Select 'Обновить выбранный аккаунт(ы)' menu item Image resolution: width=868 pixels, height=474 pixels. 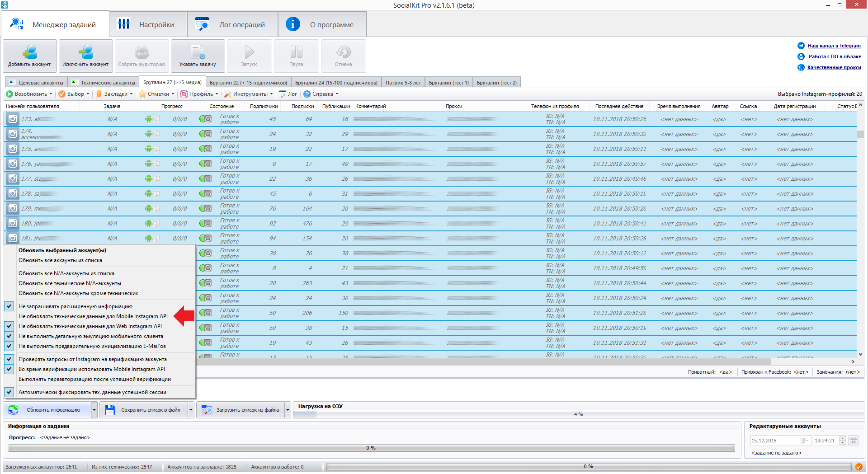pos(99,250)
